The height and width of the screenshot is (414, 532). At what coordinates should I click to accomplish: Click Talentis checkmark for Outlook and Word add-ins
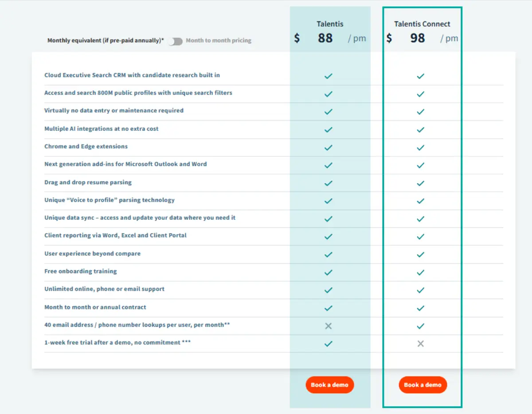328,165
